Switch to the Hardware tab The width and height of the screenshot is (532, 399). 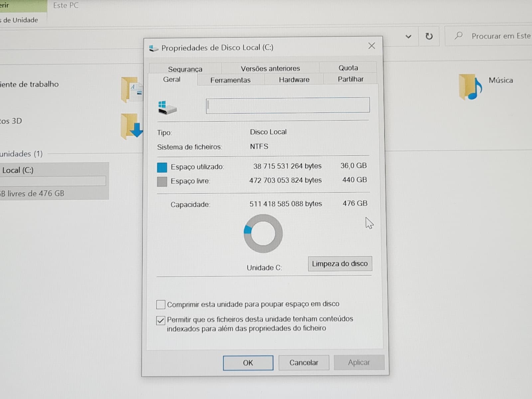[294, 79]
